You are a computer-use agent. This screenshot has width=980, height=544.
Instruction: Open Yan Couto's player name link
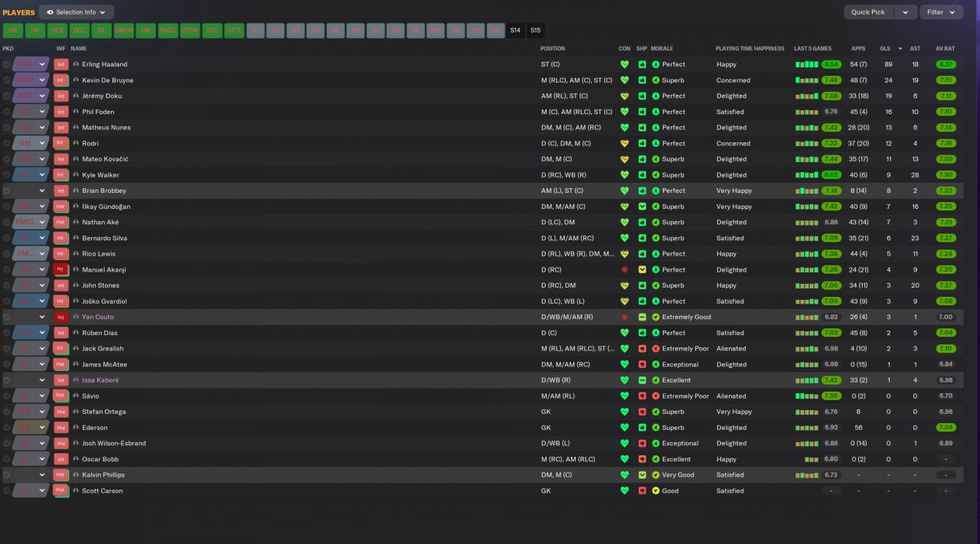click(x=98, y=317)
